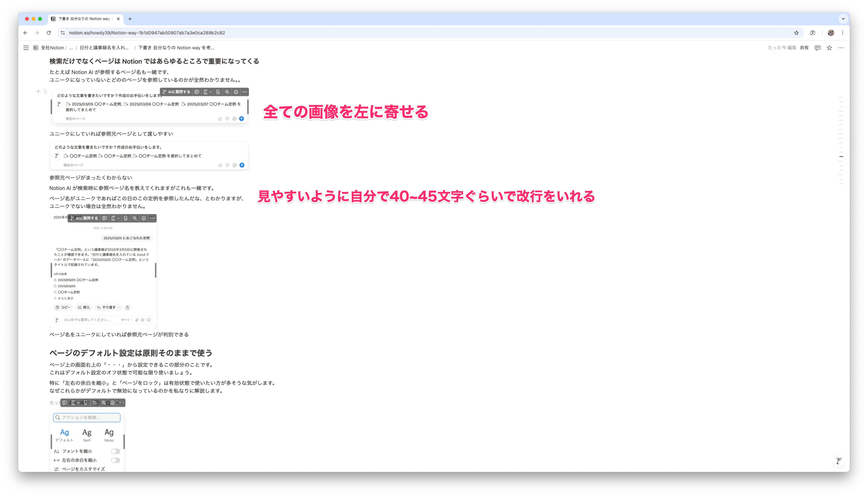Select the デフォルト font option

(x=64, y=435)
